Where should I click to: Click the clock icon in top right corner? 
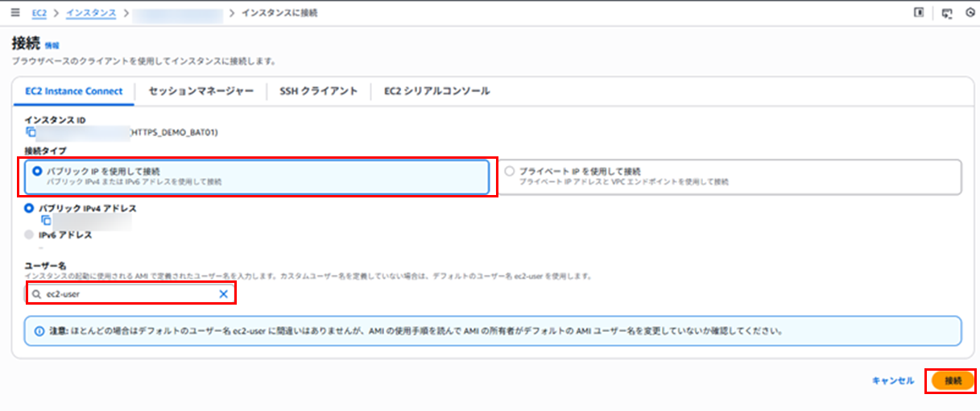pos(969,13)
